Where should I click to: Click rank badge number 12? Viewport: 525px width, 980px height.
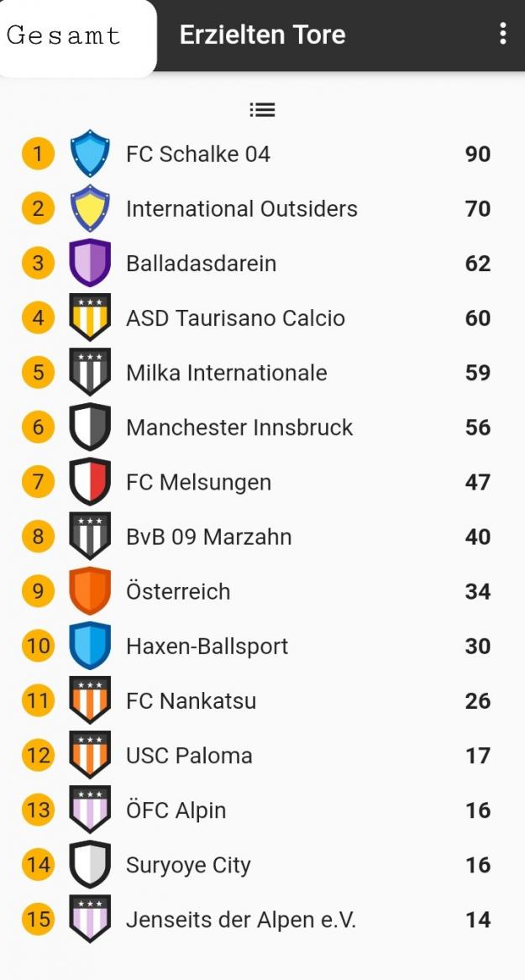tap(38, 755)
